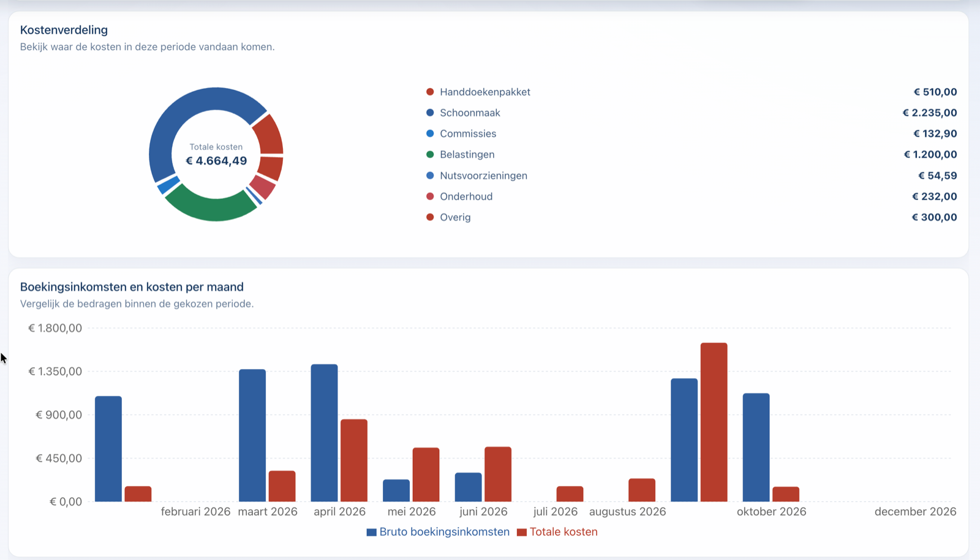Click the blue income bar for oktober 2026
This screenshot has width=980, height=560.
(x=756, y=447)
